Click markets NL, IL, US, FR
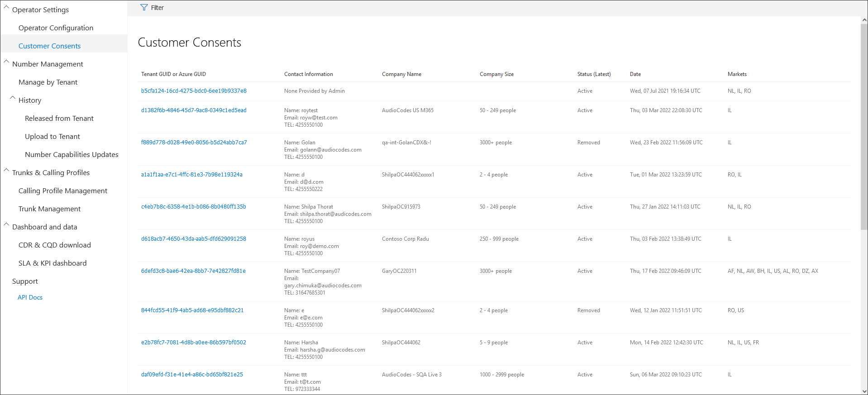The height and width of the screenshot is (395, 868). tap(743, 343)
